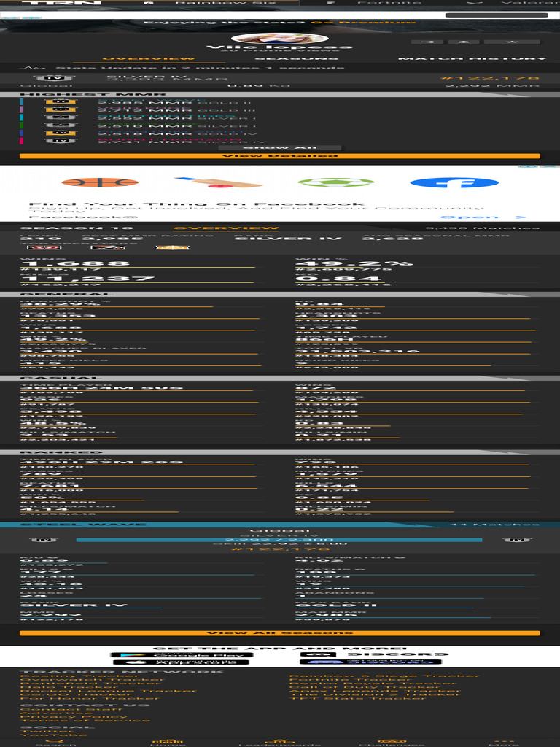Click the favorite star icon button
560x747 pixels.
[513, 42]
